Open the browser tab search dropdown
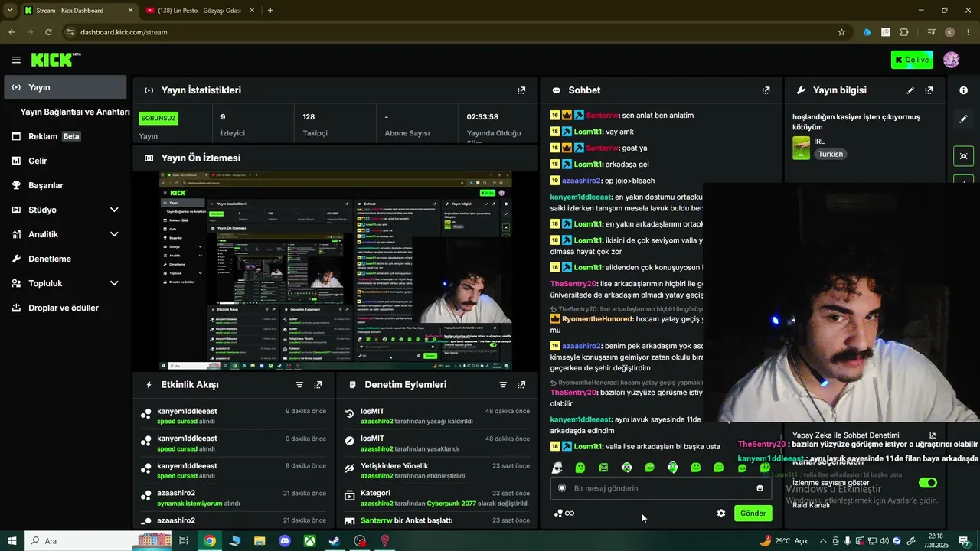Image resolution: width=980 pixels, height=551 pixels. [x=10, y=10]
